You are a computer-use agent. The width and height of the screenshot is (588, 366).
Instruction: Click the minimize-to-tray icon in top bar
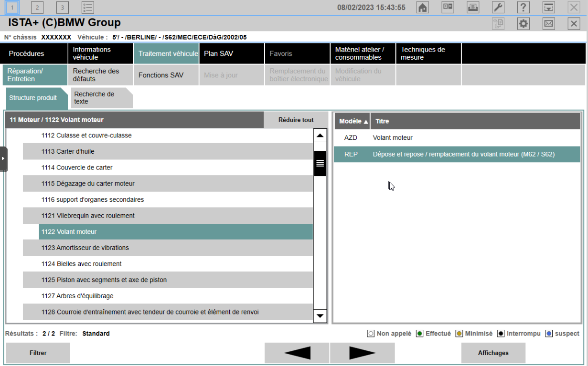(549, 7)
